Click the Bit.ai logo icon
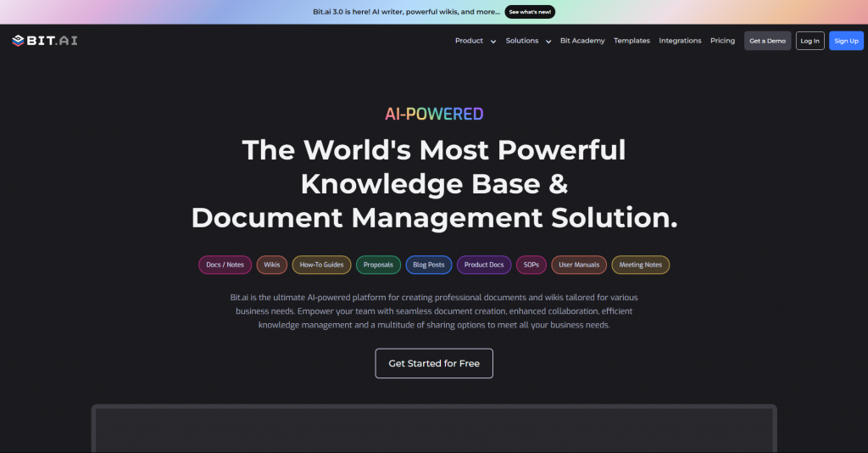This screenshot has width=868, height=453. [x=18, y=41]
